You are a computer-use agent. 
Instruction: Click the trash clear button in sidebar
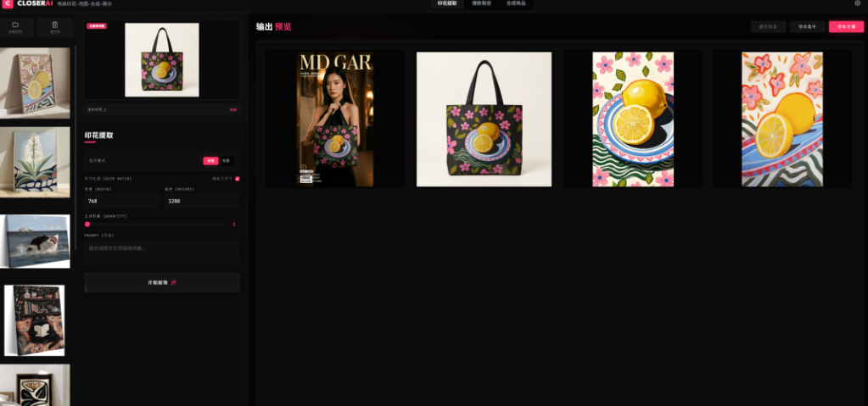[55, 28]
